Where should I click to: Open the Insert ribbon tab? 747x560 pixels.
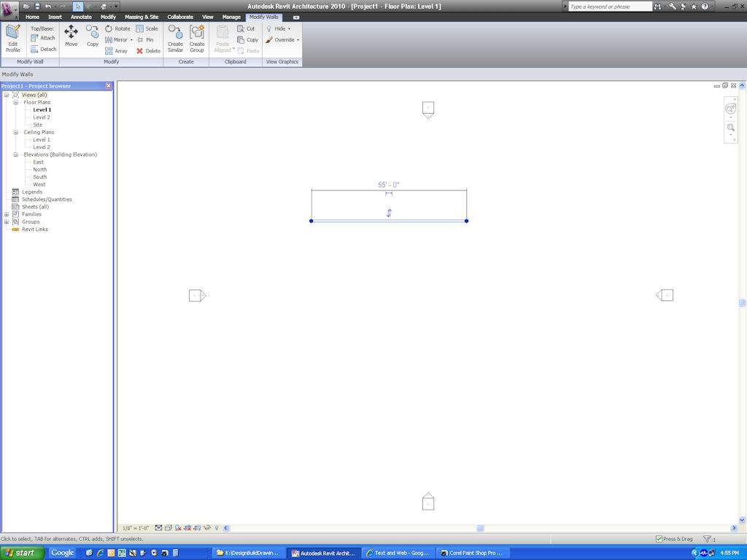pos(55,17)
